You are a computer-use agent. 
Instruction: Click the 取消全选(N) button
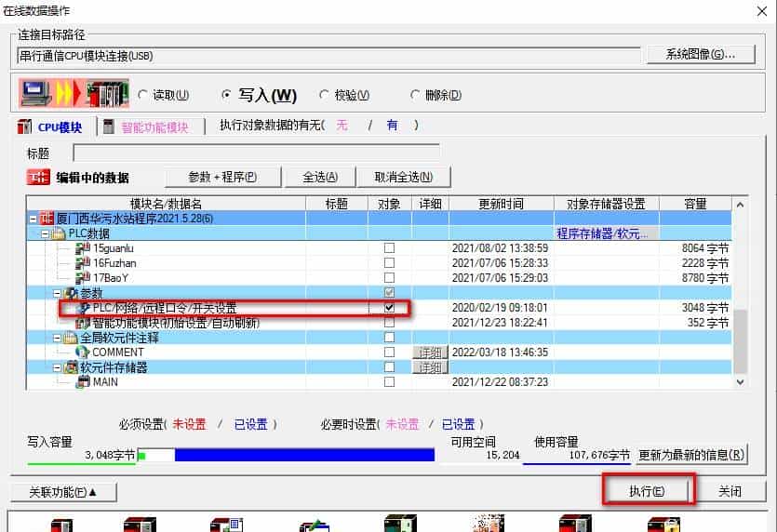point(403,177)
